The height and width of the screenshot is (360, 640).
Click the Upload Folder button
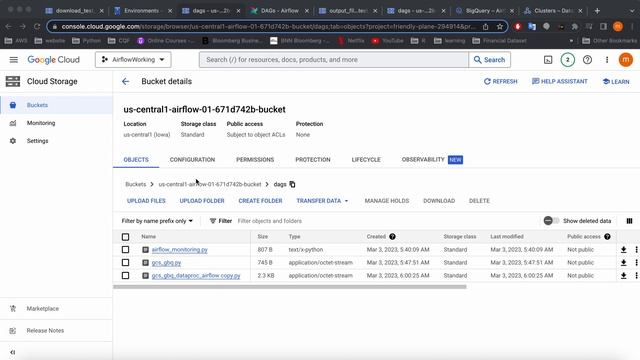(202, 201)
